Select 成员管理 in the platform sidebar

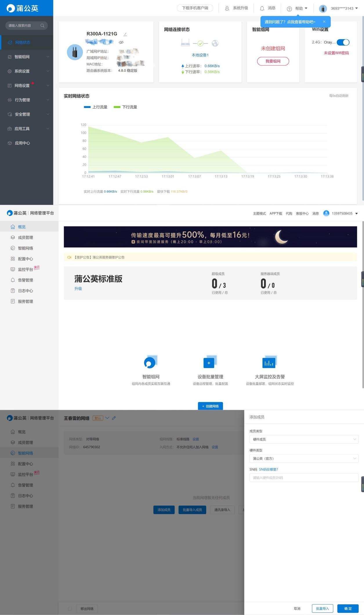[x=25, y=237]
